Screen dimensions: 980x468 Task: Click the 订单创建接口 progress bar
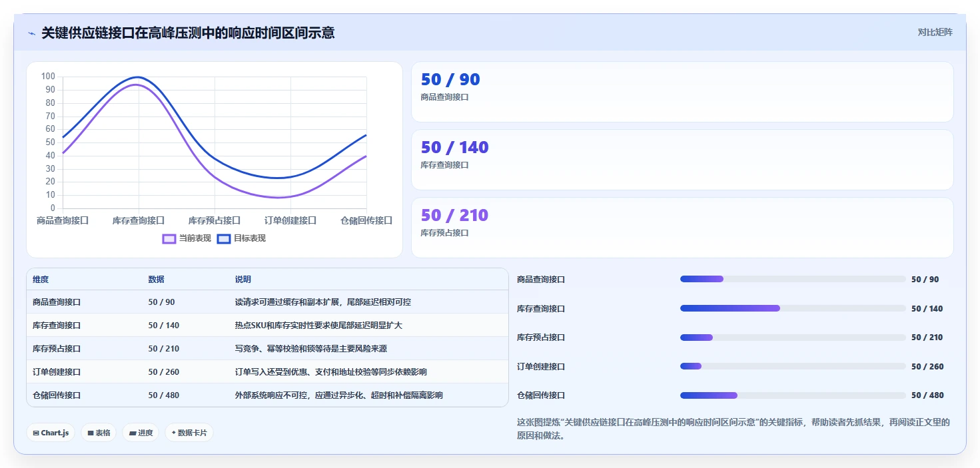tap(793, 366)
